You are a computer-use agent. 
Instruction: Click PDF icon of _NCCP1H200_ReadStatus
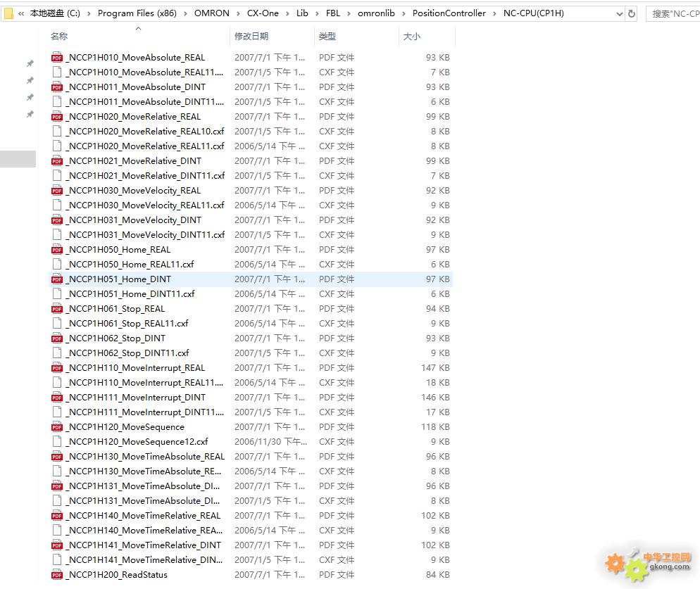[57, 575]
